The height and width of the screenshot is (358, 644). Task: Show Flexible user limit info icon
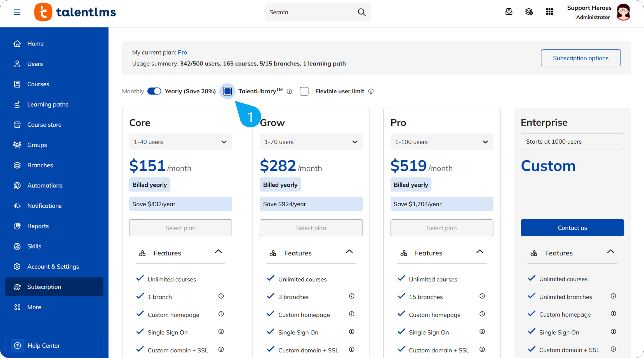(x=371, y=91)
